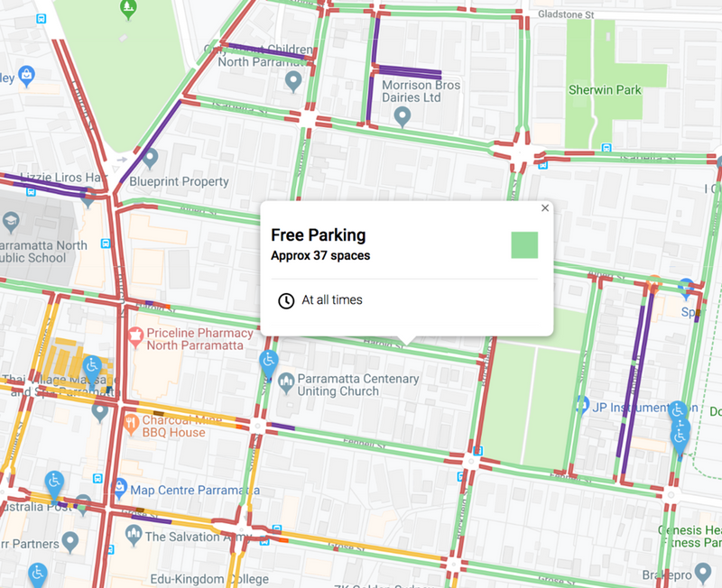Close the Free Parking info popup
The width and height of the screenshot is (722, 588).
(545, 208)
